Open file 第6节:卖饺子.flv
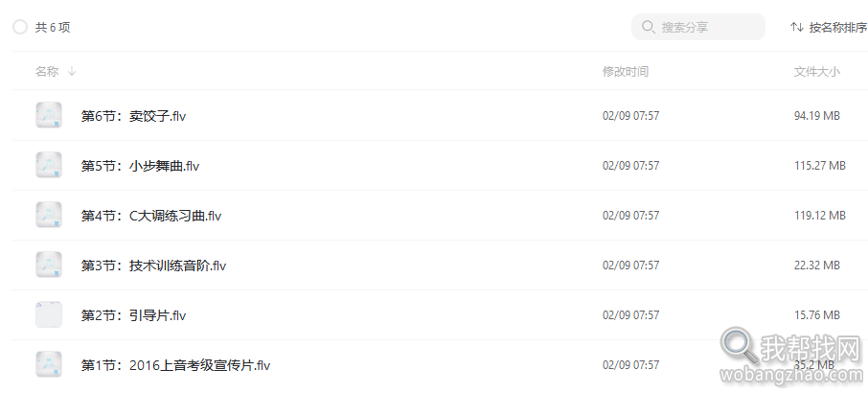 coord(133,116)
